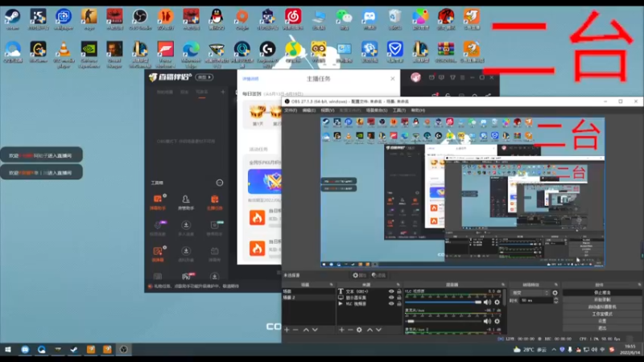Enable 工作室模式 in OBS controls
This screenshot has width=644, height=362.
pyautogui.click(x=601, y=314)
